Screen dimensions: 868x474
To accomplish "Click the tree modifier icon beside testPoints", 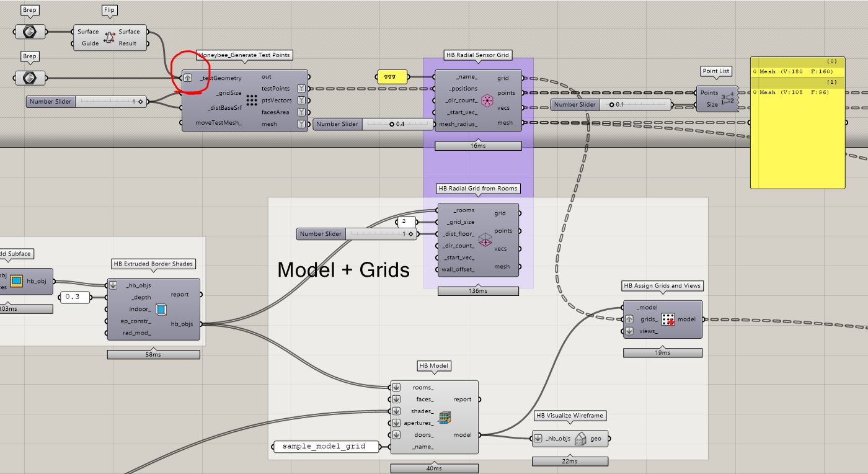I will tap(301, 89).
